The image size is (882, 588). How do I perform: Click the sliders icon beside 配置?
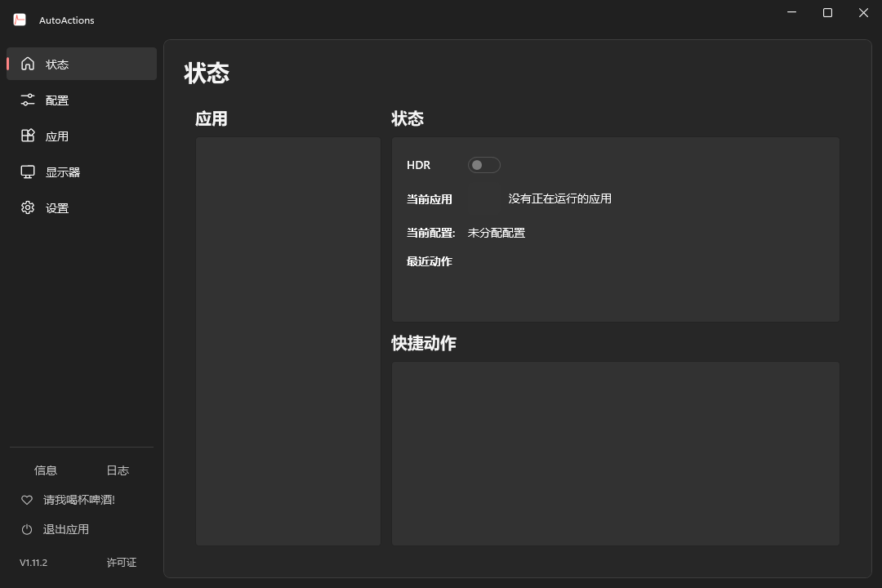28,100
